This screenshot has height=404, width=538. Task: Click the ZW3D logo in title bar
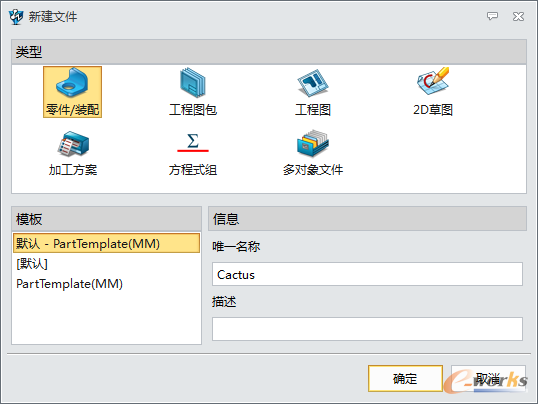[x=16, y=16]
